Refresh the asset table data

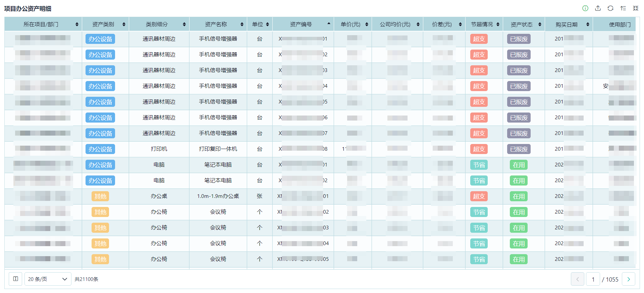(610, 8)
